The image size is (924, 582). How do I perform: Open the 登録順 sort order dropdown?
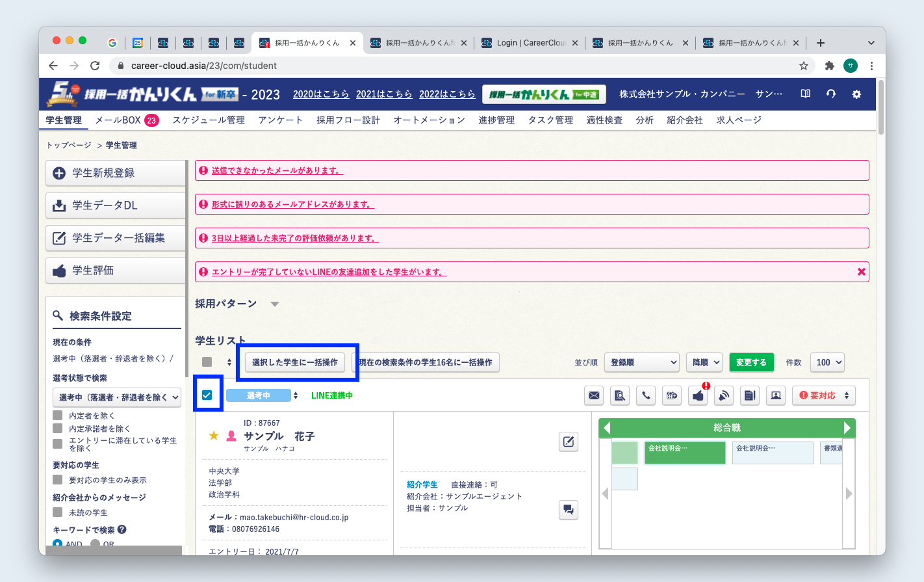pyautogui.click(x=642, y=362)
